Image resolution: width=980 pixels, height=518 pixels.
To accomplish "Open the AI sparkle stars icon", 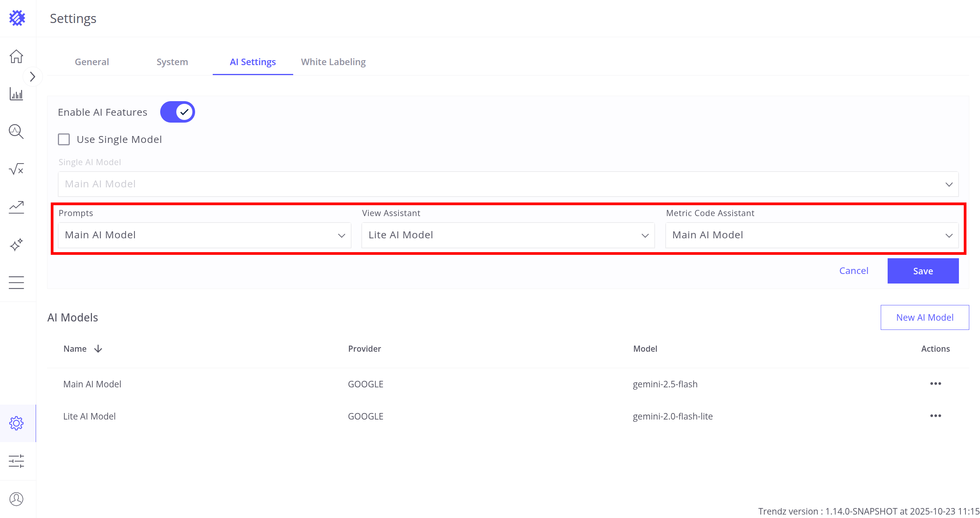I will pos(16,244).
